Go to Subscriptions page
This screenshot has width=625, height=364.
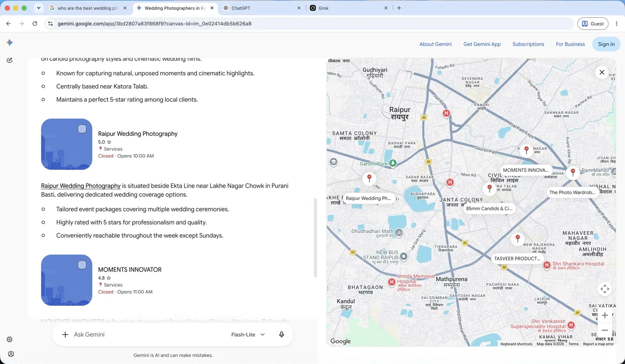pos(528,44)
